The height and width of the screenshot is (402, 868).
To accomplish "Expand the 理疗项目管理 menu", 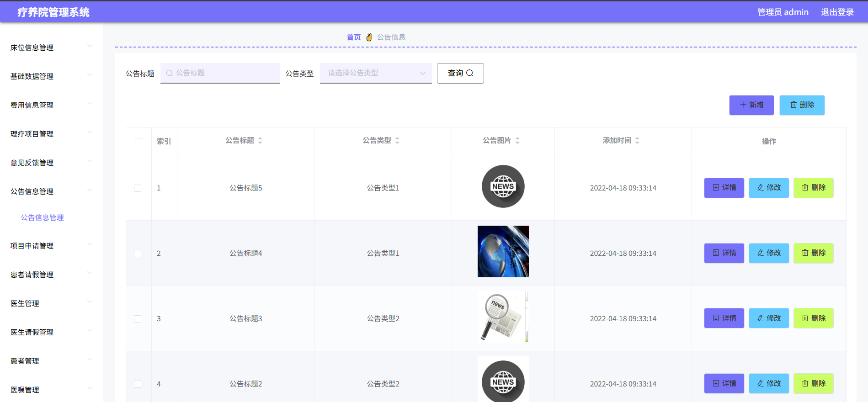I will coord(51,134).
